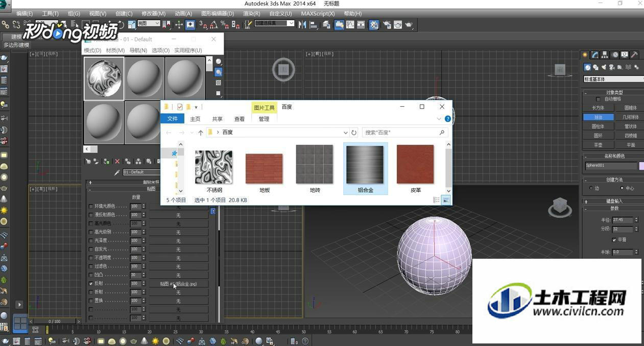The width and height of the screenshot is (644, 346).
Task: Toggle the 3D Snaps icon
Action: [203, 24]
